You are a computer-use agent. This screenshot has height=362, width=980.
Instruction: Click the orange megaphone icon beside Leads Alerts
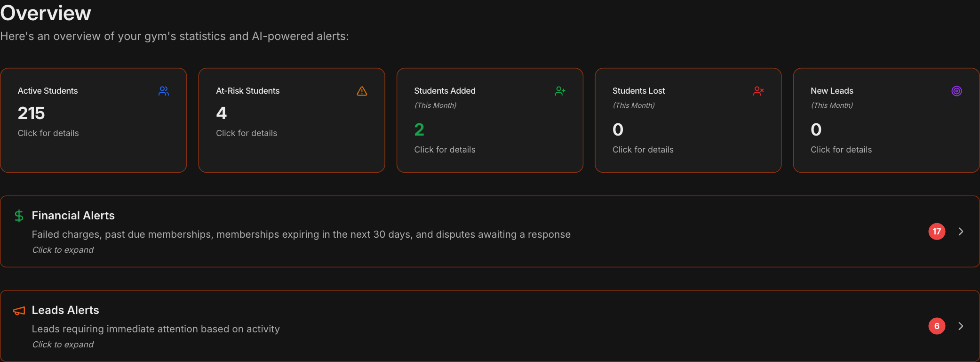click(19, 311)
